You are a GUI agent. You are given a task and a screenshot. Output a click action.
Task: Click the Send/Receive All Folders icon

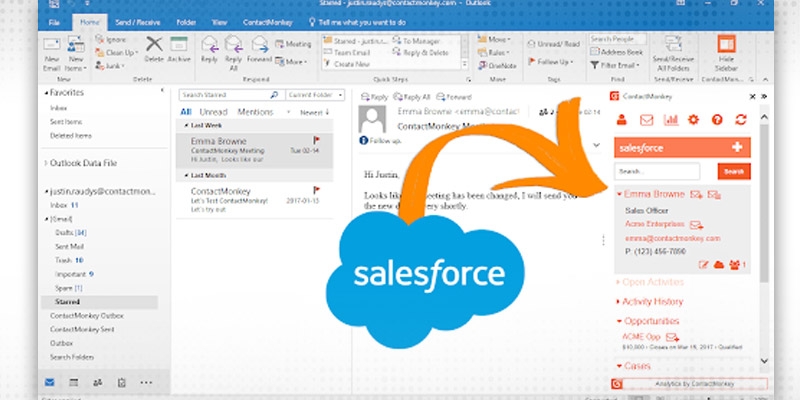click(673, 43)
